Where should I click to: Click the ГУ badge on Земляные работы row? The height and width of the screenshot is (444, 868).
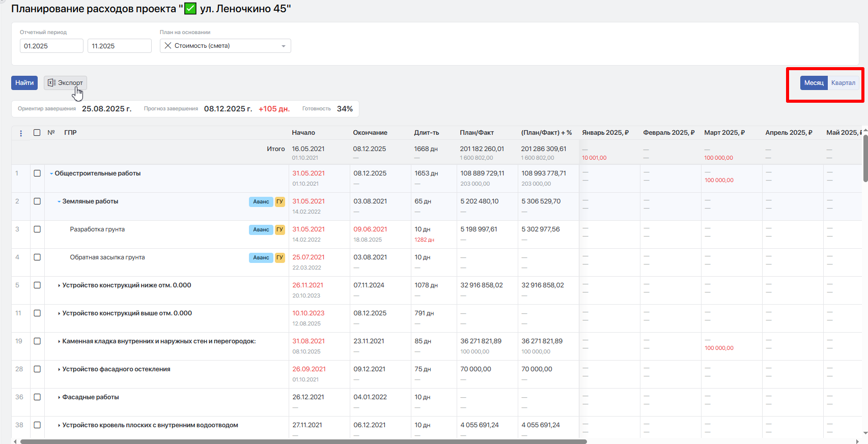pyautogui.click(x=279, y=202)
